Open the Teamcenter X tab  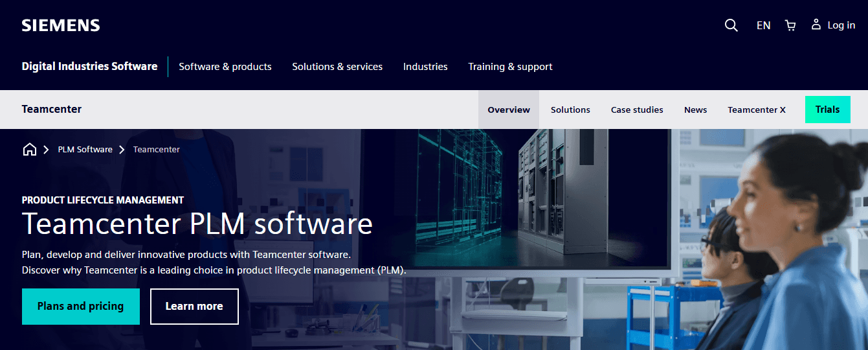[x=757, y=110]
